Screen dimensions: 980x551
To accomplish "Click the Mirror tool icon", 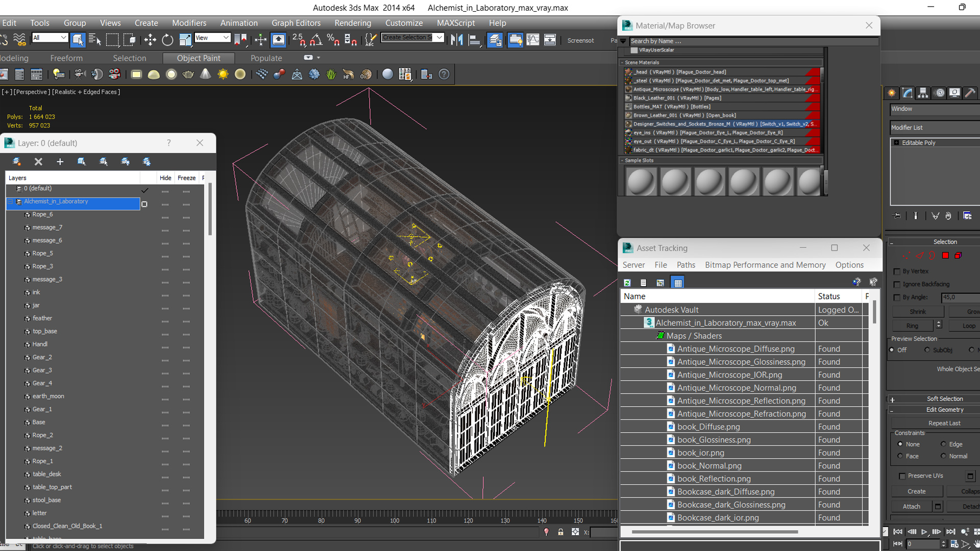I will (x=457, y=39).
